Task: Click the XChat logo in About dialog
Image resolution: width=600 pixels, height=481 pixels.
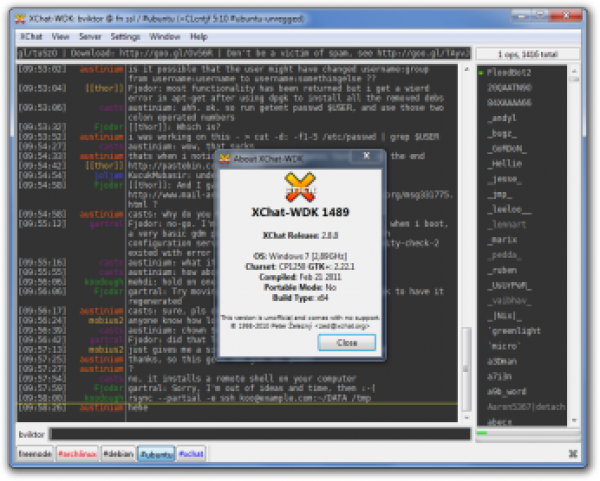Action: (300, 188)
